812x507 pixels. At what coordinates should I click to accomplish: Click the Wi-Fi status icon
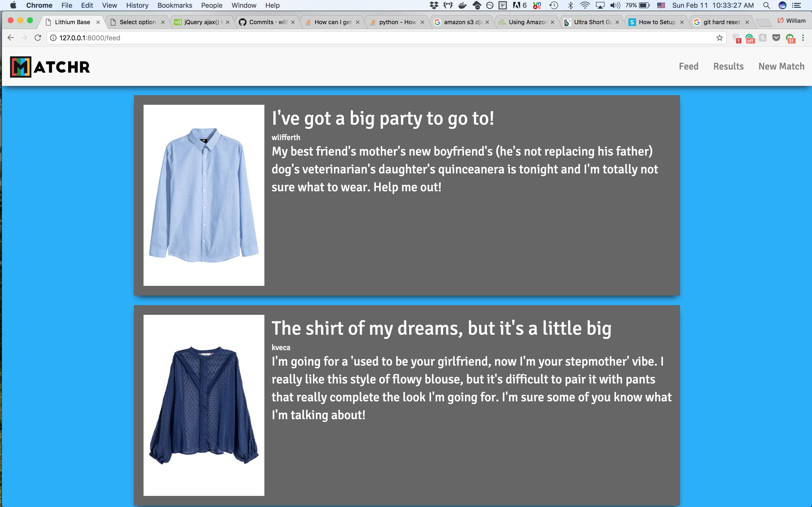[585, 5]
